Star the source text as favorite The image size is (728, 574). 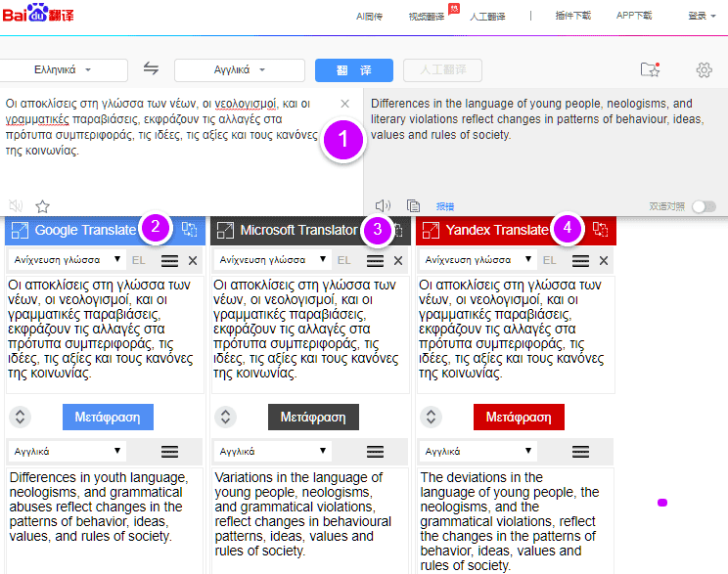(x=42, y=206)
